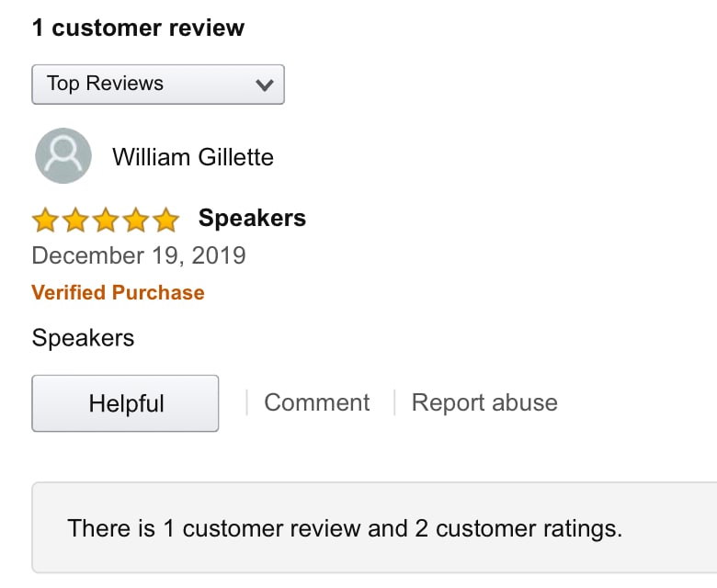Click the "1 customer review" heading
717x588 pixels.
[138, 28]
